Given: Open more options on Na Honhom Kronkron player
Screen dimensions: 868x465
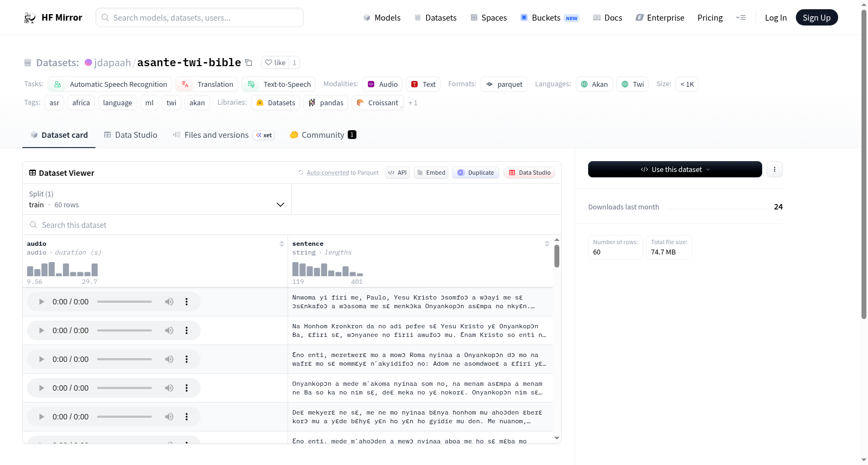Looking at the screenshot, I should (187, 330).
